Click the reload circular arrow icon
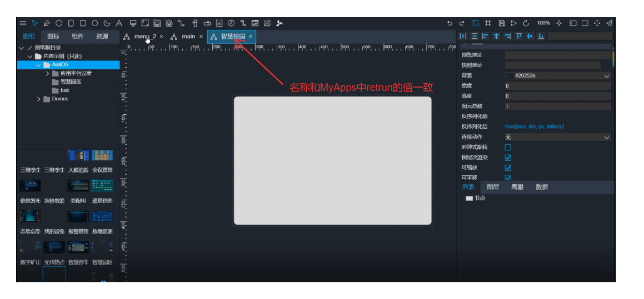 (526, 23)
